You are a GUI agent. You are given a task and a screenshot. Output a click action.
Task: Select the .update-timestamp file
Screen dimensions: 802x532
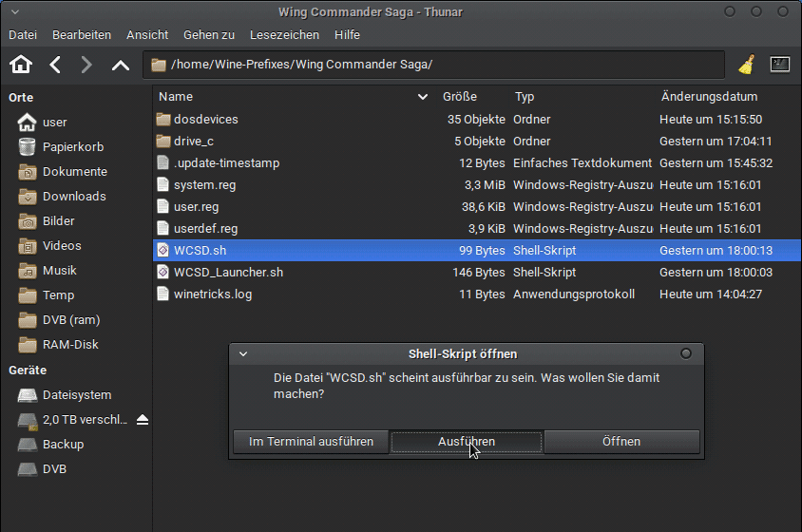click(x=218, y=163)
